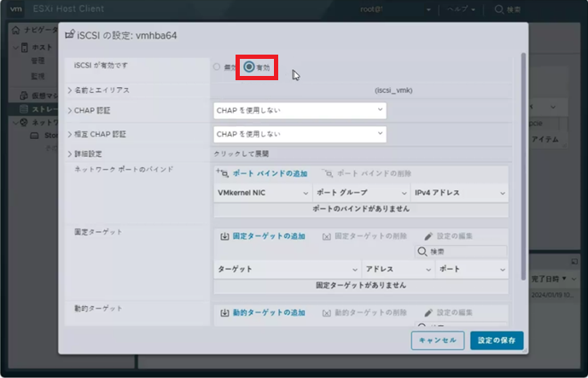588x378 pixels.
Task: Click pencil icon for 動的ターゲット 設定の編集
Action: coord(428,313)
